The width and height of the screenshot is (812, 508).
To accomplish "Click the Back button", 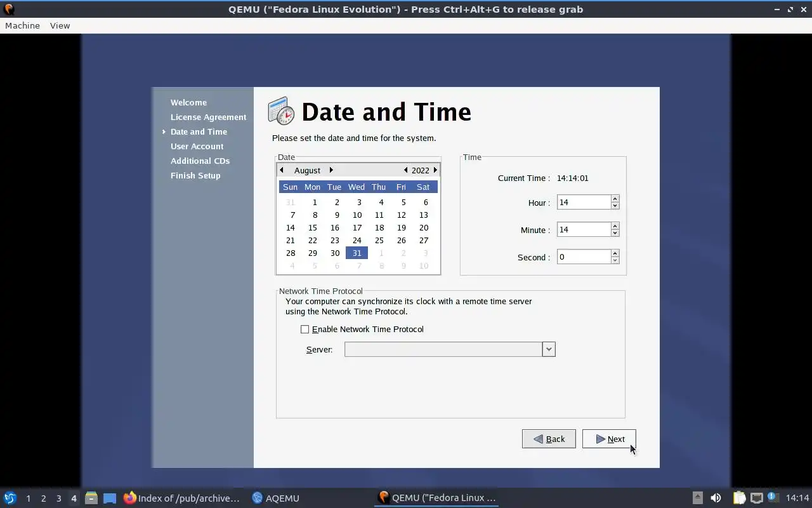I will [x=549, y=439].
